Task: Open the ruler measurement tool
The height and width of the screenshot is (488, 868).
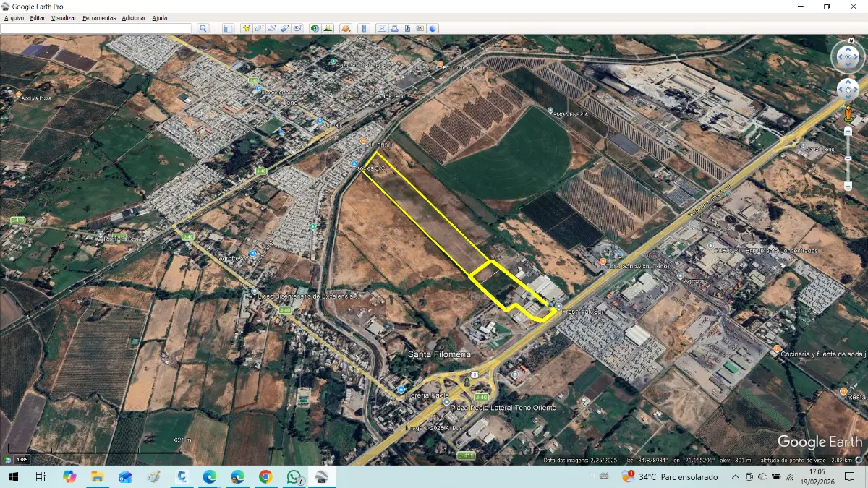Action: coord(364,28)
